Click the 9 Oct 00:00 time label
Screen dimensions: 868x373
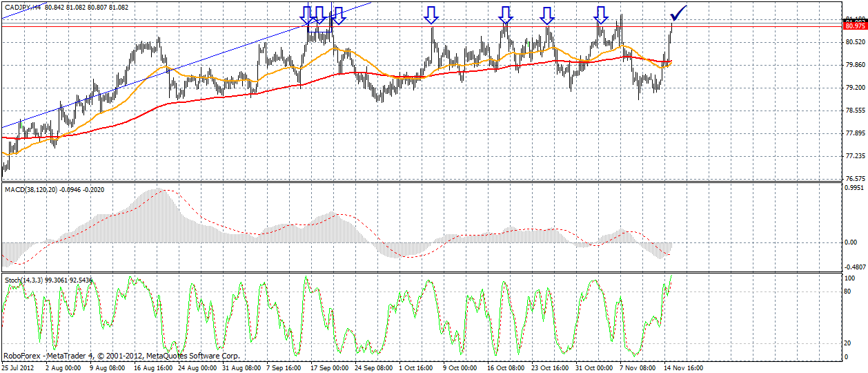click(x=460, y=368)
